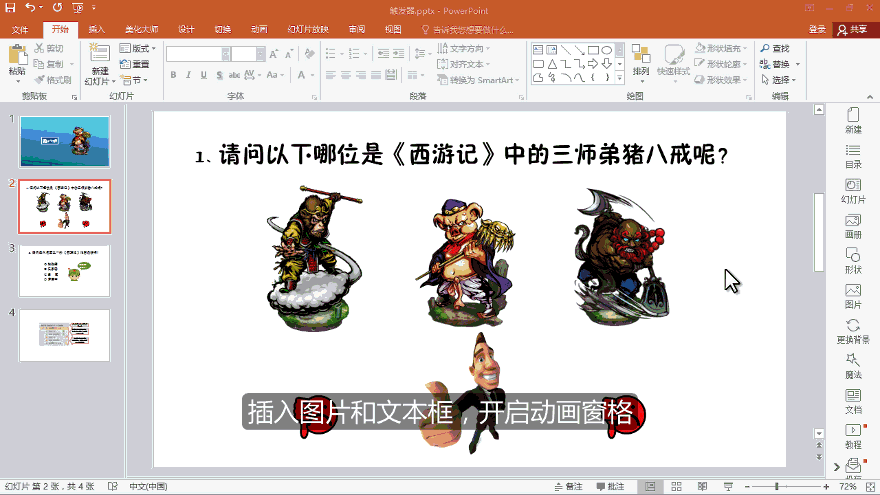This screenshot has width=880, height=495.
Task: Click the Save icon in the title bar
Action: tap(10, 7)
